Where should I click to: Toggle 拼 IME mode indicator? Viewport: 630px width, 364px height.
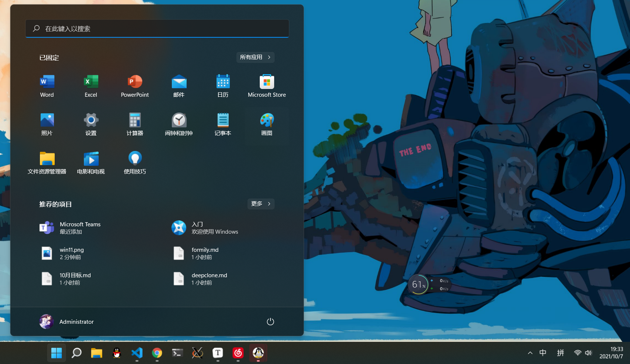point(561,353)
